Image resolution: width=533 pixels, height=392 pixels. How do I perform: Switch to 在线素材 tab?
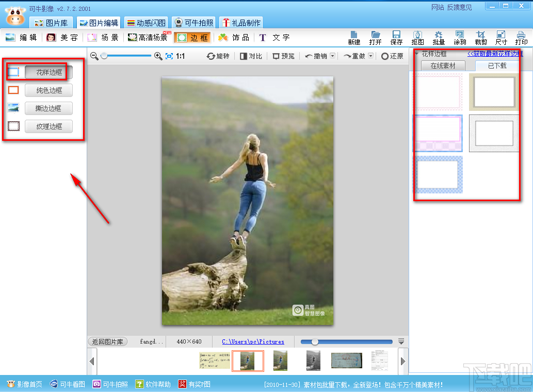click(x=443, y=66)
